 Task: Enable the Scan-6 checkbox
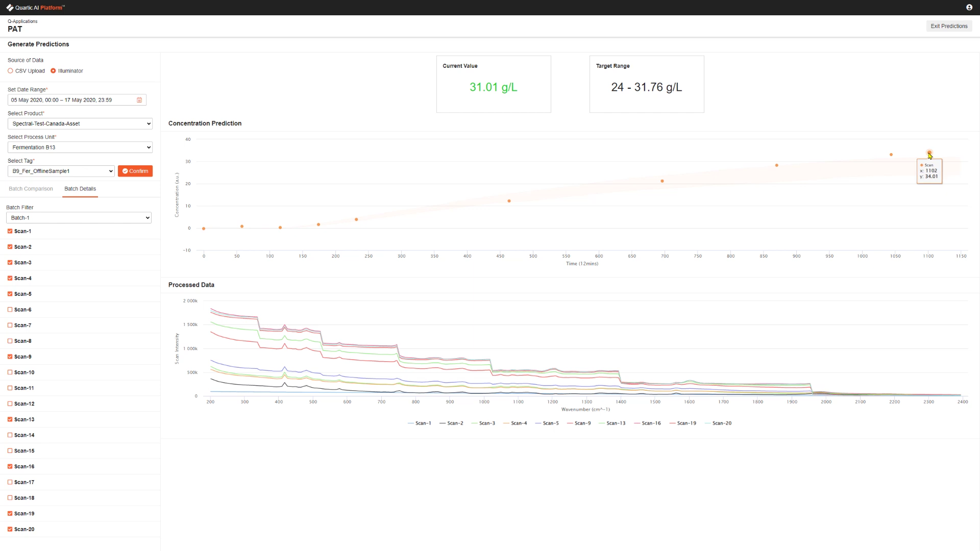tap(10, 310)
